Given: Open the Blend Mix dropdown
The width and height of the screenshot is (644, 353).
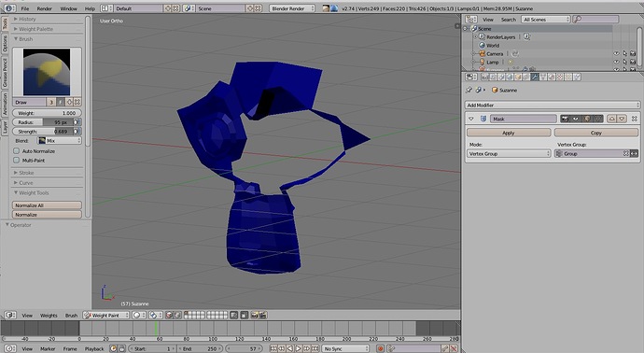Looking at the screenshot, I should [59, 140].
